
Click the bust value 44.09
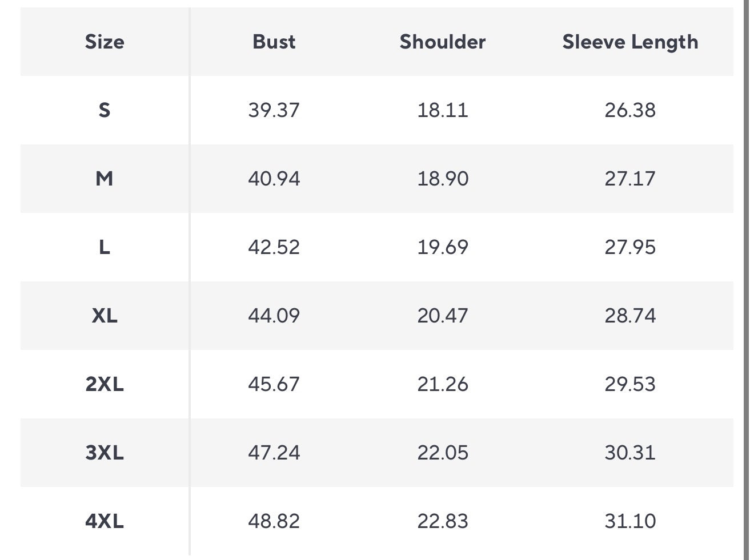pyautogui.click(x=274, y=316)
